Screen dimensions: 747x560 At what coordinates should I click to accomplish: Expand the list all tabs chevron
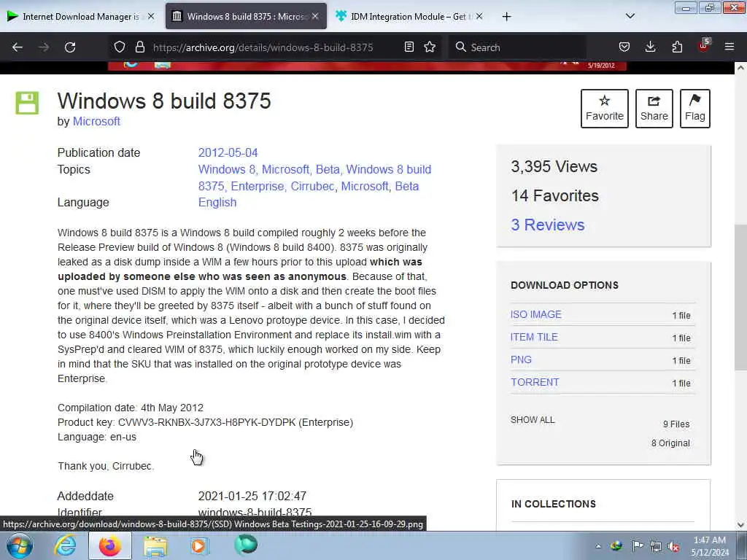point(630,16)
